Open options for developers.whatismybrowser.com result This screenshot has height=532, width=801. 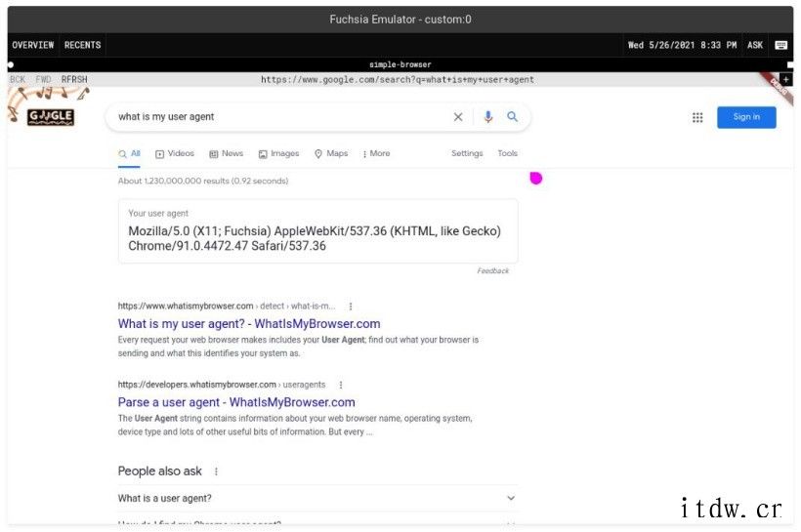tap(341, 385)
